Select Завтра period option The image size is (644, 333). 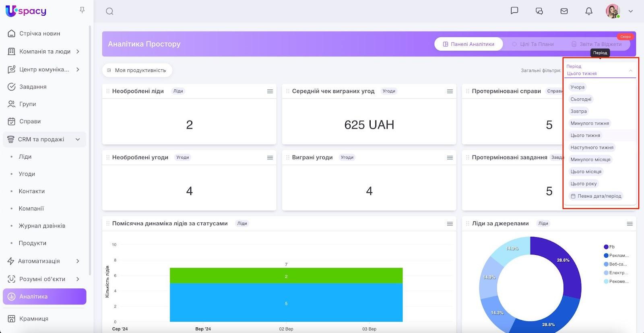pos(578,111)
